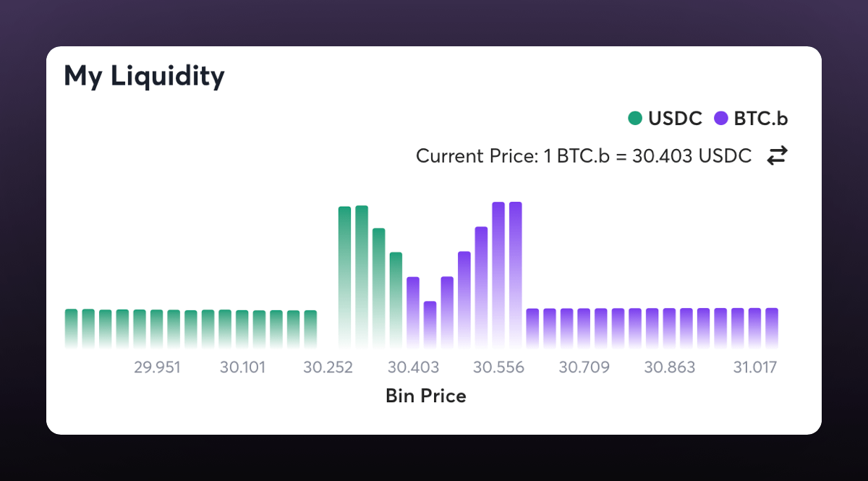
Task: Click the 30.101 axis label
Action: pos(242,367)
